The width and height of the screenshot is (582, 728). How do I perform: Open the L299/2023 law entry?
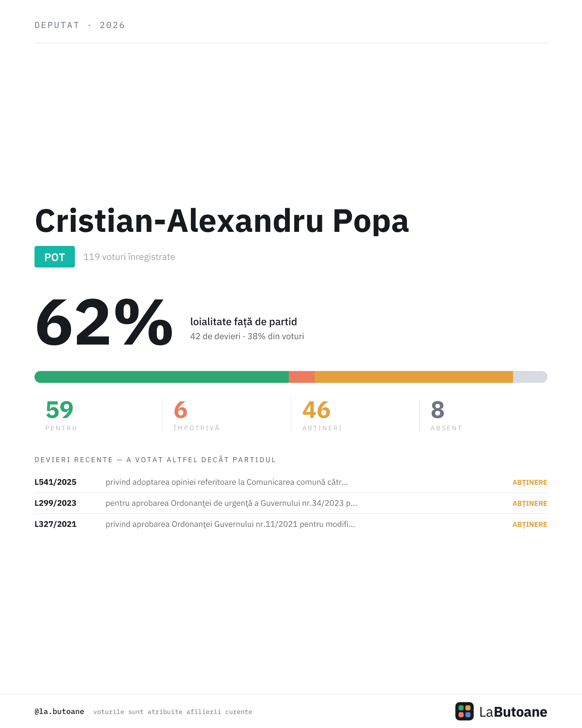[x=291, y=503]
